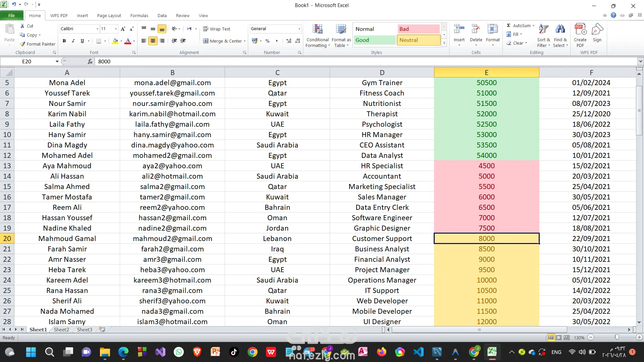Open Conditional Formatting options

[317, 36]
